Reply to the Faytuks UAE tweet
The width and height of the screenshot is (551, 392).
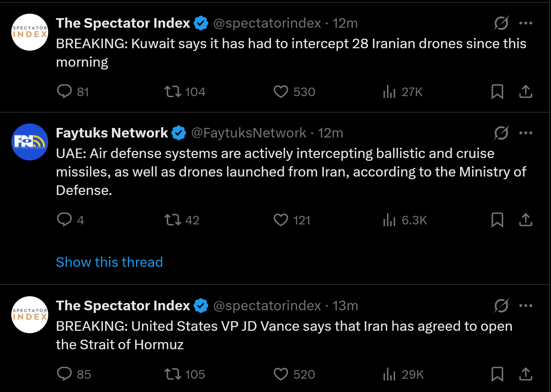tap(64, 220)
